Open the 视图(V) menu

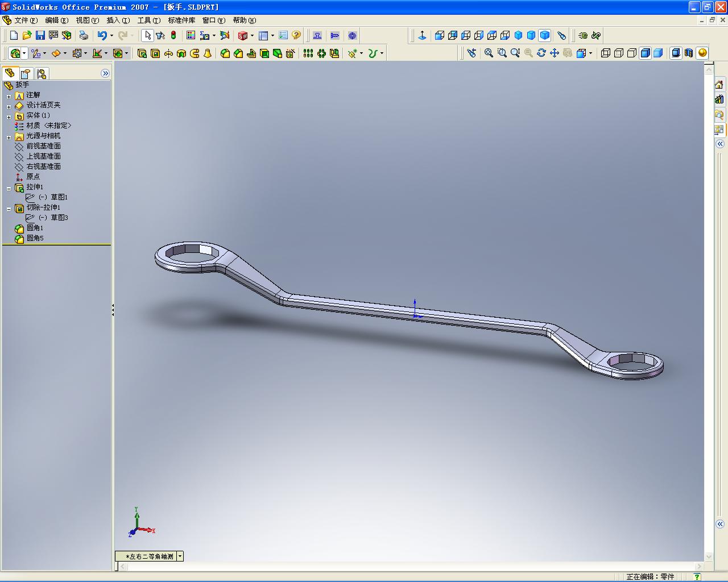(x=87, y=20)
